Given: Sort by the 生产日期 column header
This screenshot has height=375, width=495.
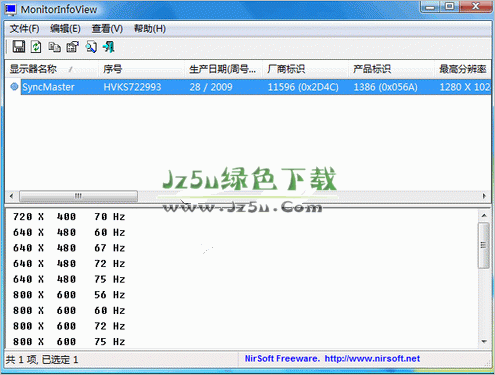Looking at the screenshot, I should [223, 69].
